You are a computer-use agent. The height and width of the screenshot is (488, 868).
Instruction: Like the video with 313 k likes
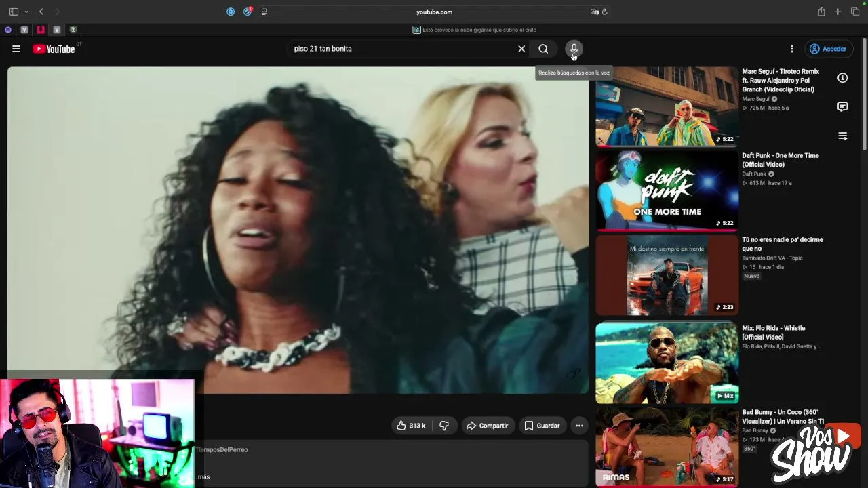point(411,426)
